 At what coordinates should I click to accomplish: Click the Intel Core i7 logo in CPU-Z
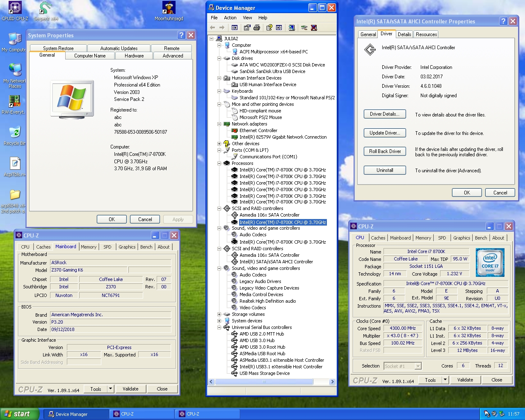point(490,262)
